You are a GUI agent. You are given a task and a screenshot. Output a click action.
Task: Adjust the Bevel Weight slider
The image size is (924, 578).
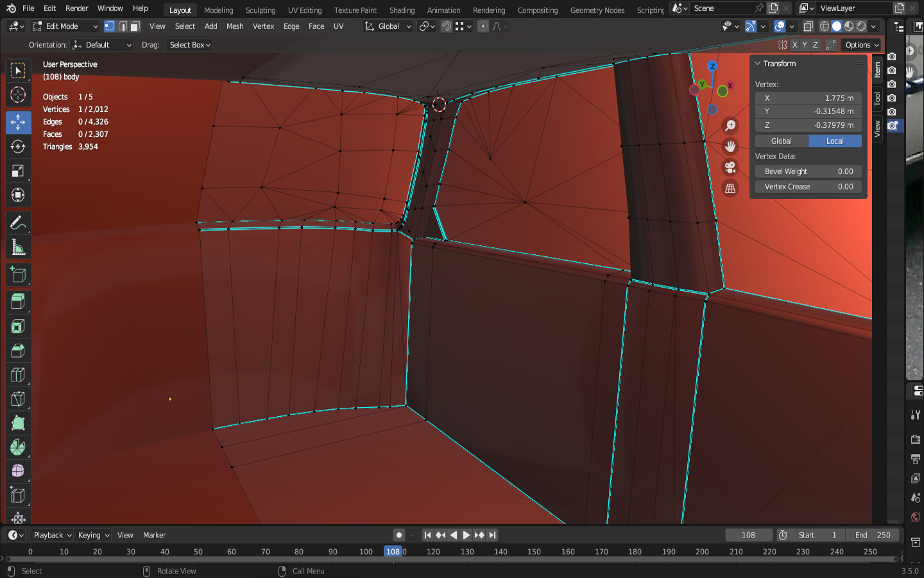809,171
